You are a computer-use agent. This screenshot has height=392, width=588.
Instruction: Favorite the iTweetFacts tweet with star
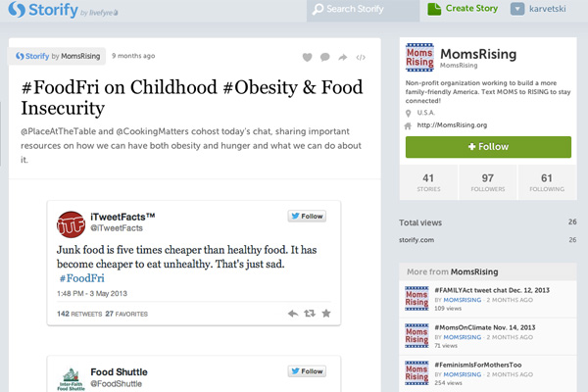(x=326, y=314)
